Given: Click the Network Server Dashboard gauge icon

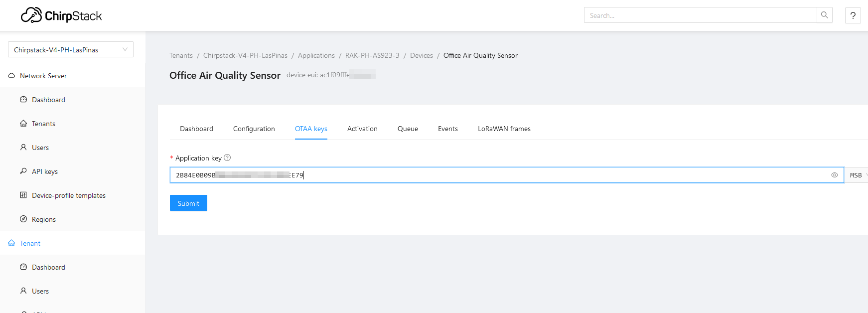Looking at the screenshot, I should click(x=23, y=100).
